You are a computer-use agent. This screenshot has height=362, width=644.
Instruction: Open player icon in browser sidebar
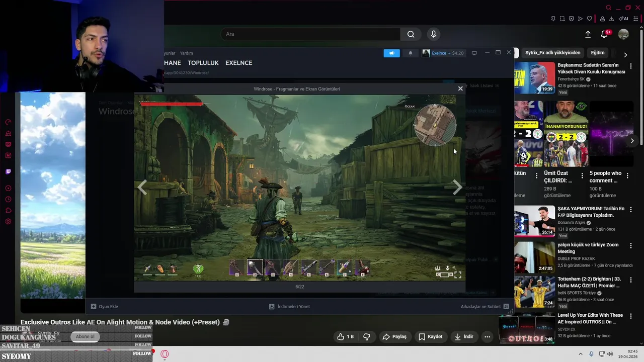coord(8,188)
